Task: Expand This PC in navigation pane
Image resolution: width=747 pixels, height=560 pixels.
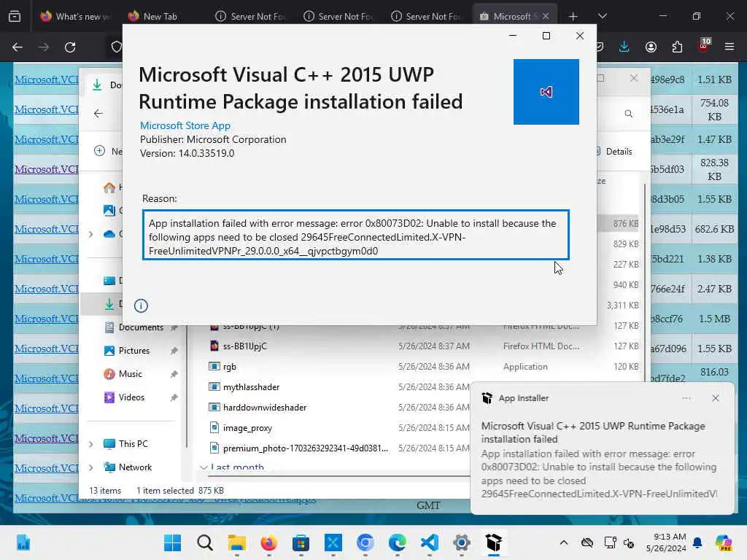Action: coord(91,444)
